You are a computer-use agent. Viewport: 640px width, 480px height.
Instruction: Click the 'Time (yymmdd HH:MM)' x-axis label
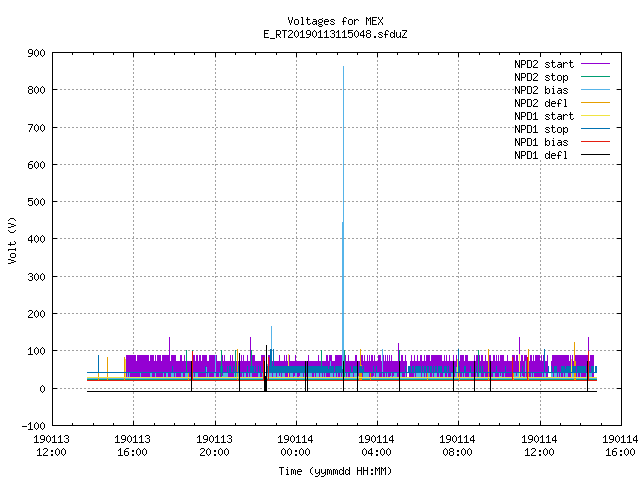335,471
